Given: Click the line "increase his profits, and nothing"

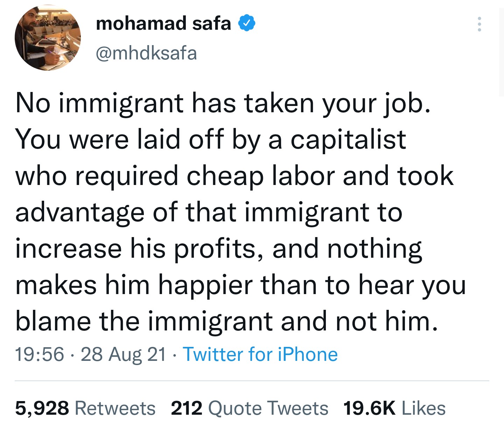Looking at the screenshot, I should [x=218, y=249].
